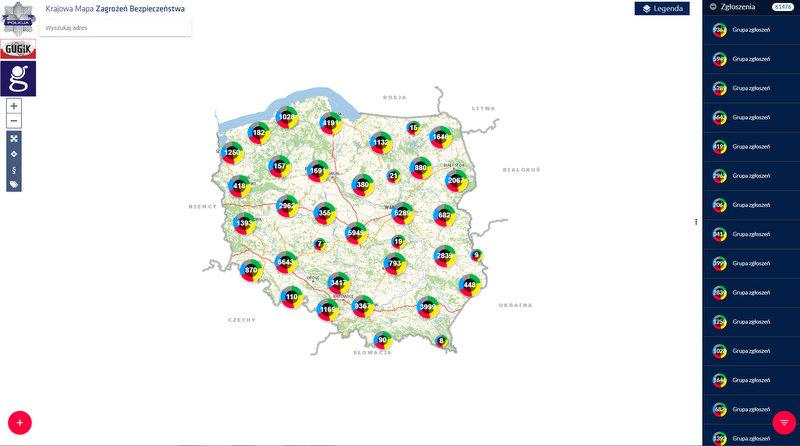Click the 9367 cluster on the map
The height and width of the screenshot is (446, 800).
363,306
